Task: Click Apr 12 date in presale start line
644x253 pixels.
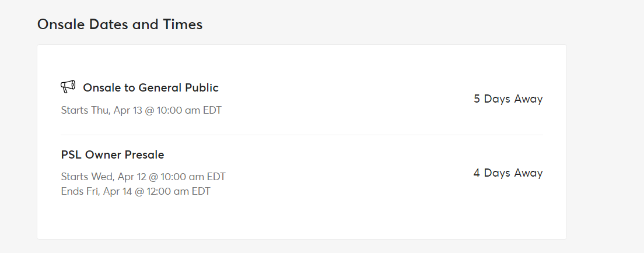Action: point(132,177)
